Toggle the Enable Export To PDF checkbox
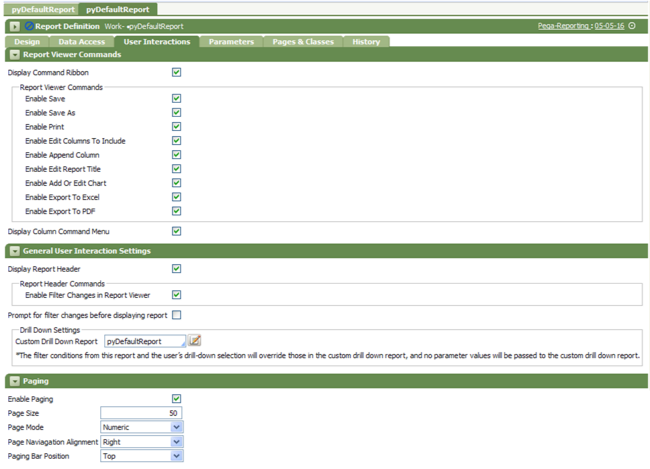This screenshot has height=469, width=650. [176, 211]
